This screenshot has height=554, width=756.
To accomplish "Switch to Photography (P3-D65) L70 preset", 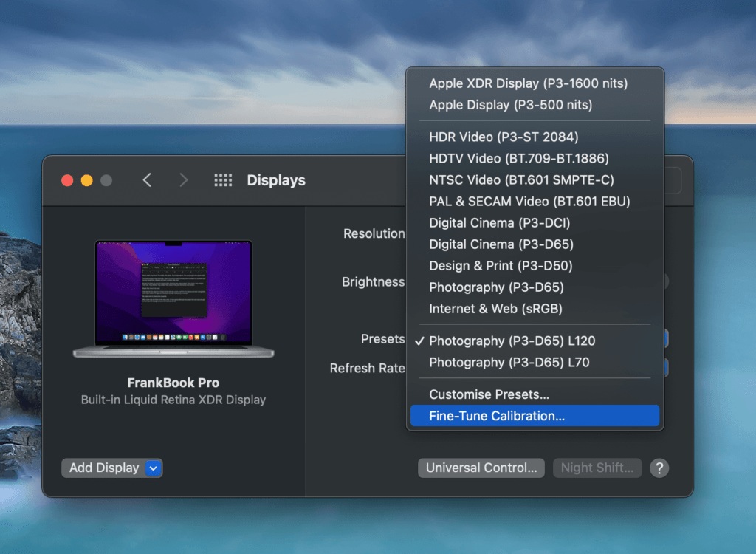I will [535, 363].
